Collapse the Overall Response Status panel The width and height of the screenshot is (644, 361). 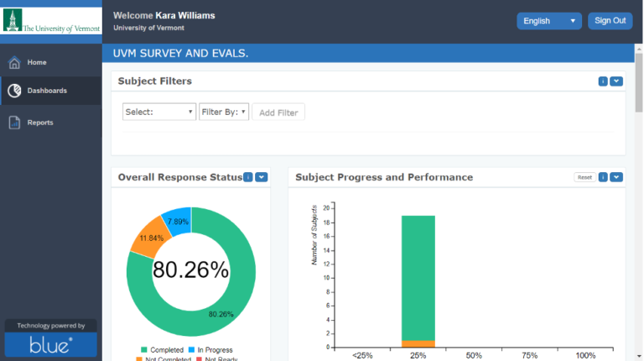261,177
